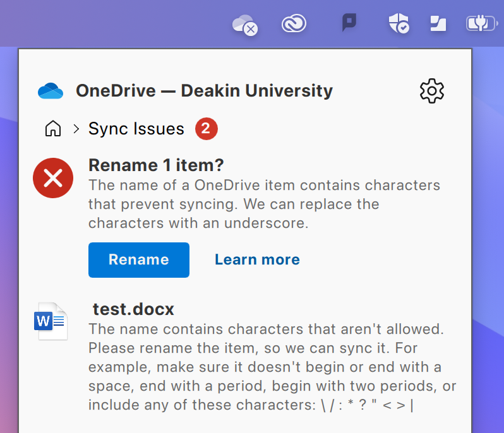Open the shield security icon in menu bar
Screen dimensions: 504x433
pos(399,24)
